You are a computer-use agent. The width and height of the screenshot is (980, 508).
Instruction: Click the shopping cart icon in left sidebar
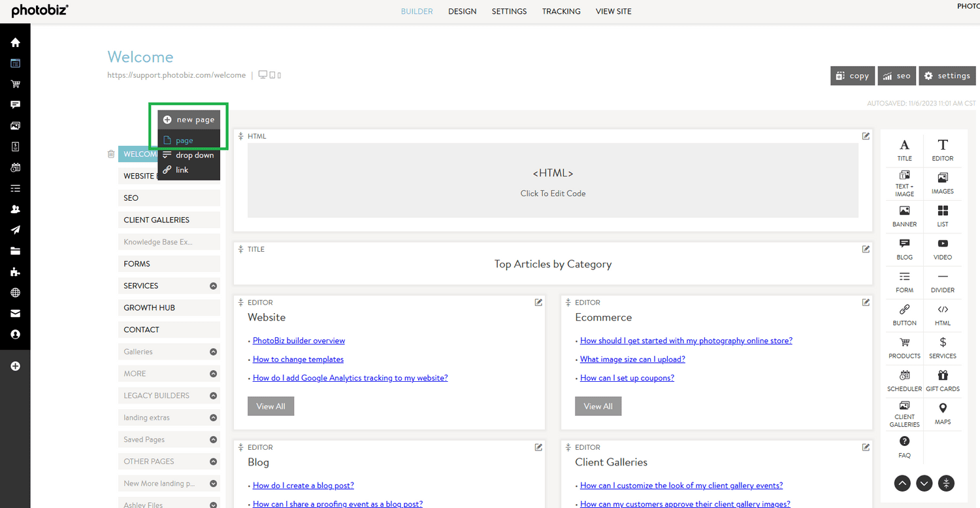pos(15,84)
